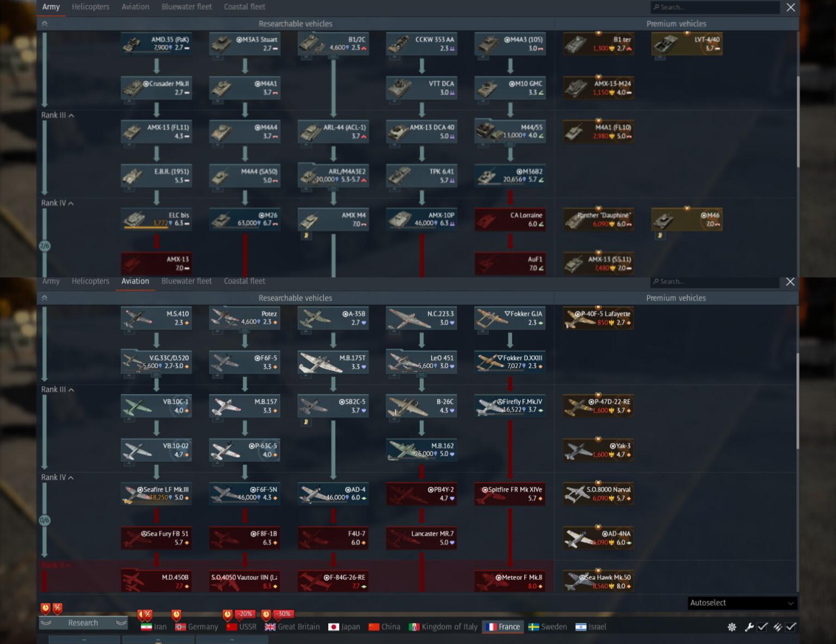Click the Research button
Image resolution: width=836 pixels, height=644 pixels.
[x=83, y=623]
